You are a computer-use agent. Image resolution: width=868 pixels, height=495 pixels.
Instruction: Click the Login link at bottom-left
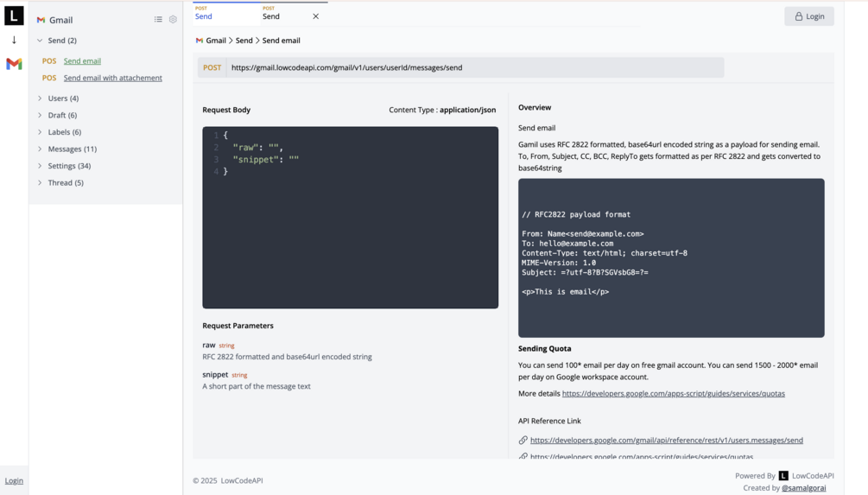click(x=14, y=480)
